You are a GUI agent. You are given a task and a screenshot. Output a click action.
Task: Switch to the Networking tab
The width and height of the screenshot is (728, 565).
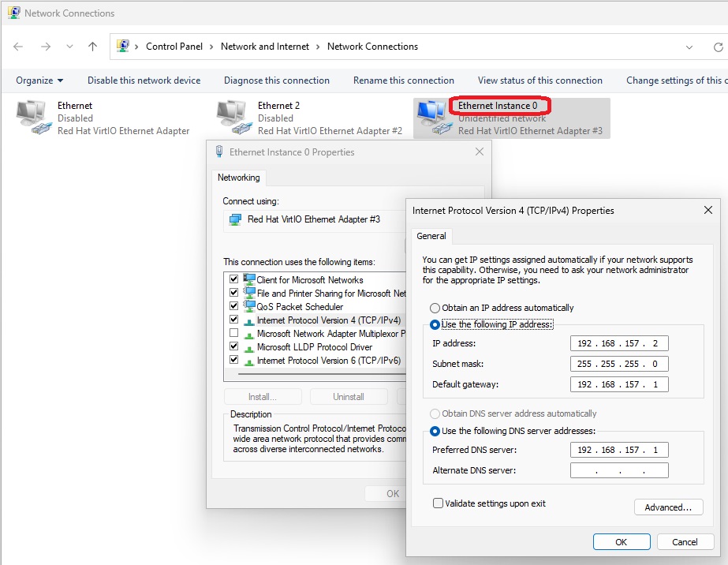(238, 178)
